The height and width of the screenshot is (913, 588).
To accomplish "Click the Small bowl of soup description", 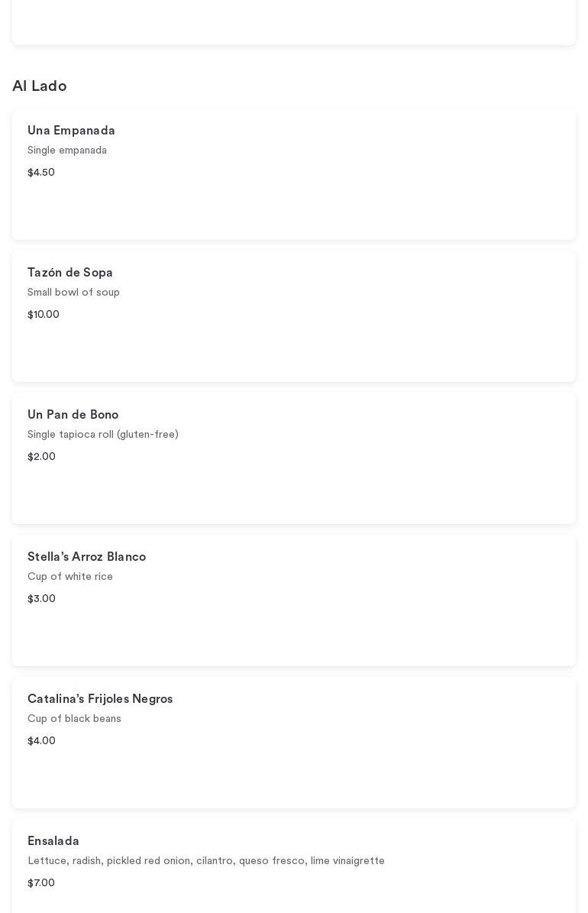I will [73, 293].
